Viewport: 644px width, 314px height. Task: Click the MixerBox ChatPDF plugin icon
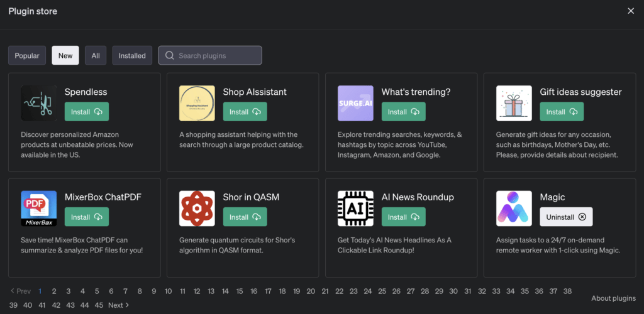[38, 208]
